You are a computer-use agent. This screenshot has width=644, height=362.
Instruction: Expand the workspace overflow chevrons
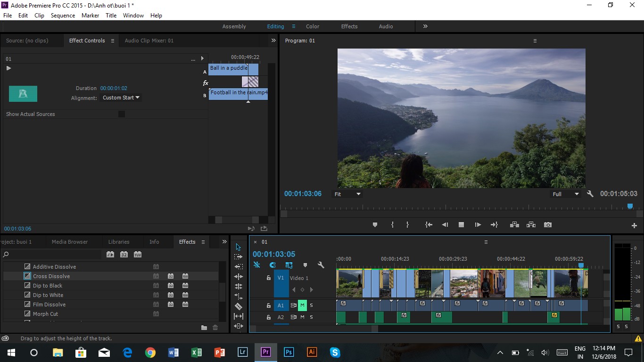425,26
